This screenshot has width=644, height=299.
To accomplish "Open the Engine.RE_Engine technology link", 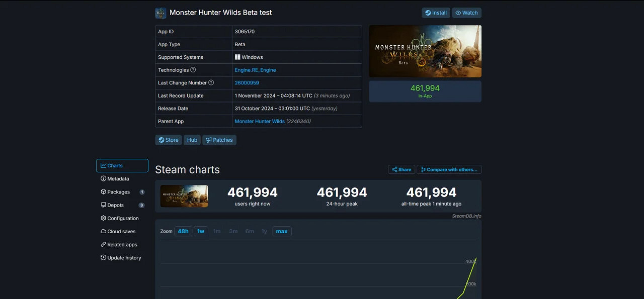I will (x=255, y=70).
